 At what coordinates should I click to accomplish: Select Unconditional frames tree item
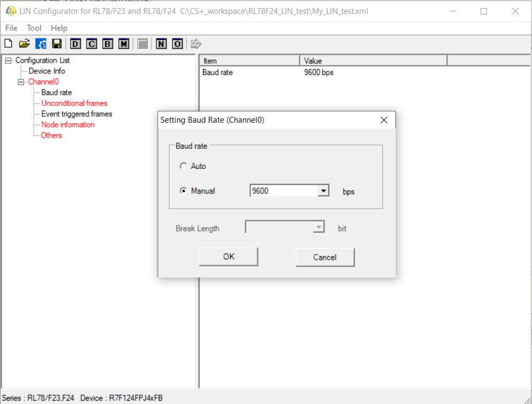tap(75, 103)
